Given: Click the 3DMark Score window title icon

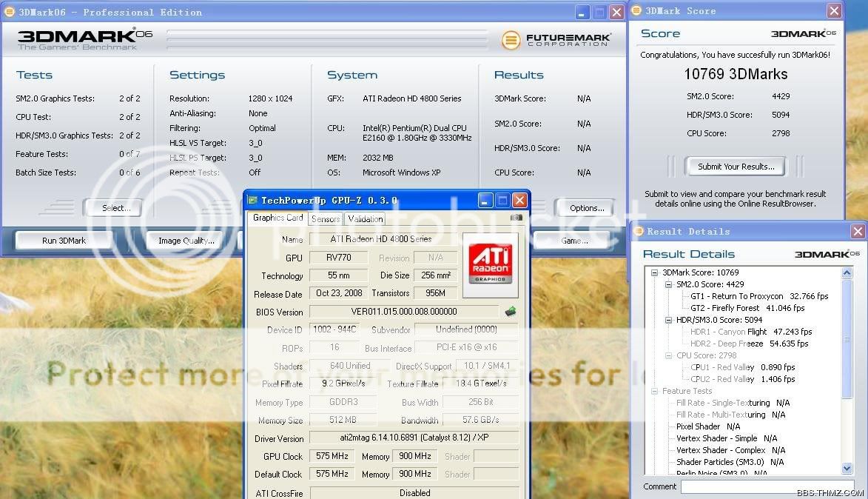Looking at the screenshot, I should (636, 10).
